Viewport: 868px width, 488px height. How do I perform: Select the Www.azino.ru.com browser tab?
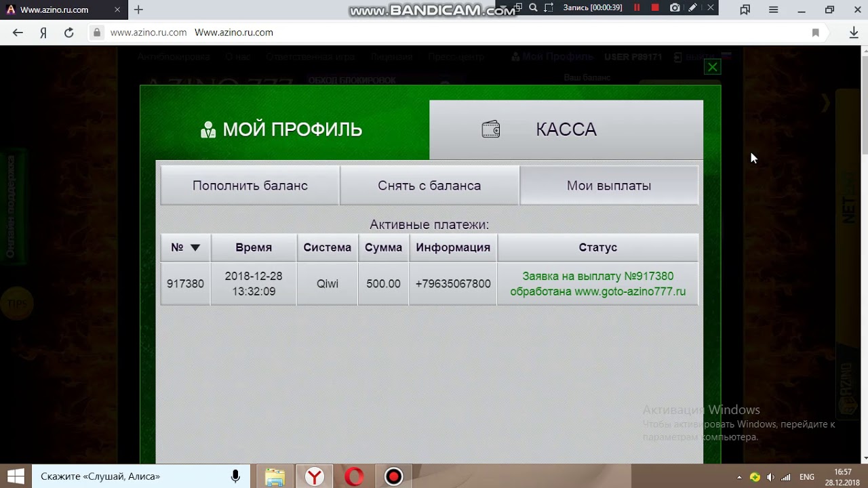(63, 9)
